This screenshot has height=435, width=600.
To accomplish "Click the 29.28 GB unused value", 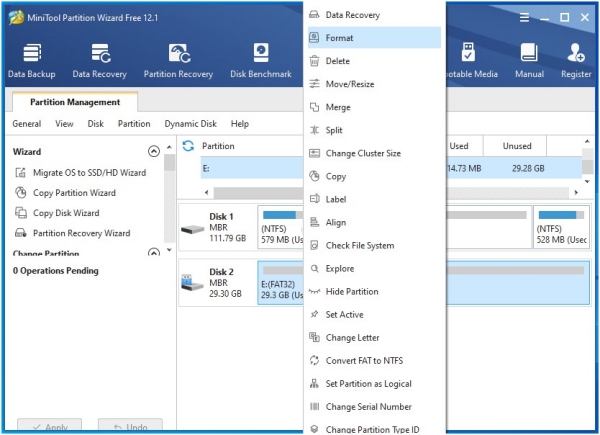I will click(528, 168).
